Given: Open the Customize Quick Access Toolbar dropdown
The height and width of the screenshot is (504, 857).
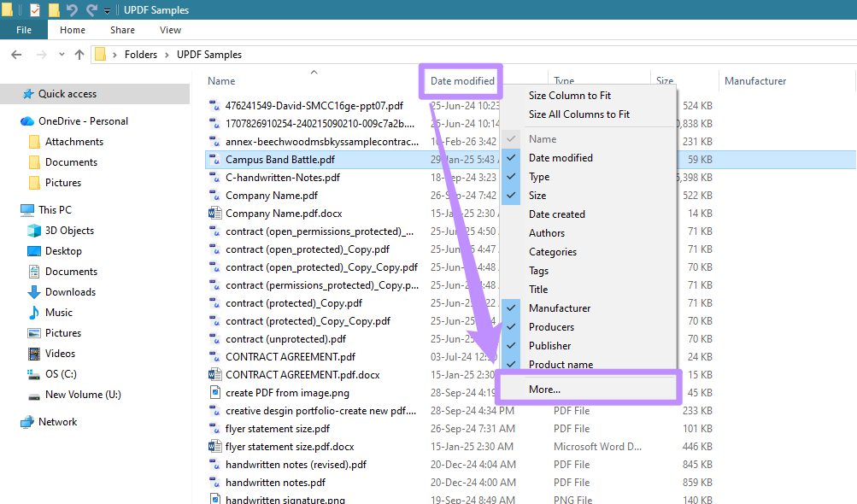Looking at the screenshot, I should 107,10.
